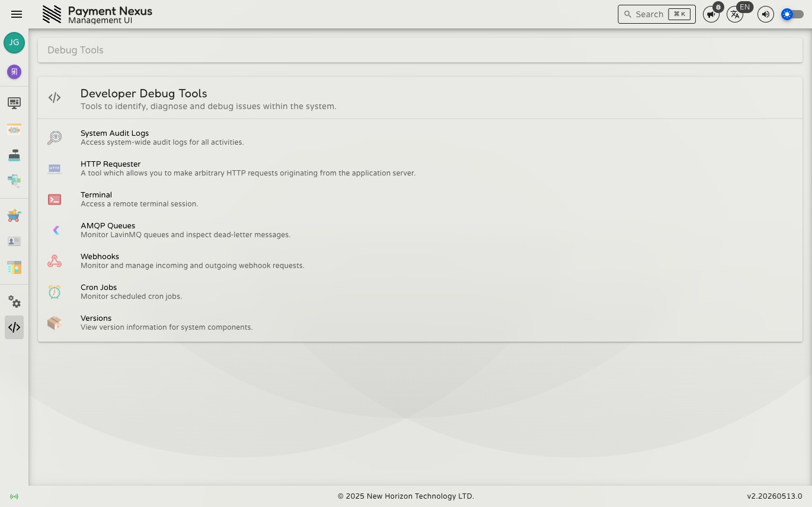812x507 pixels.
Task: Click the Search field
Action: click(x=657, y=14)
